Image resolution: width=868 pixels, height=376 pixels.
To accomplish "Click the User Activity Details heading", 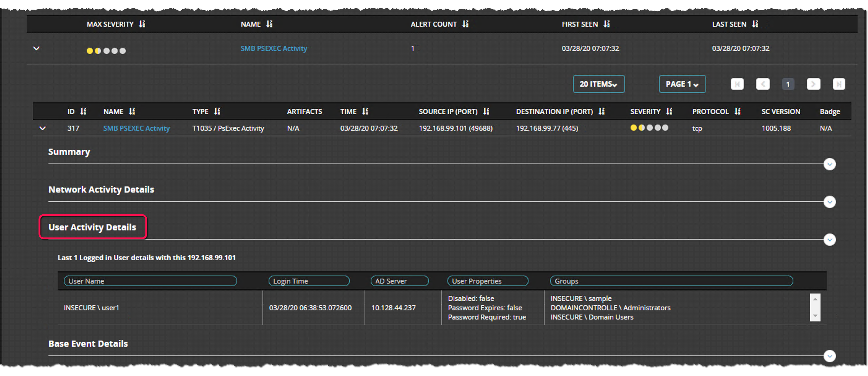I will 92,227.
